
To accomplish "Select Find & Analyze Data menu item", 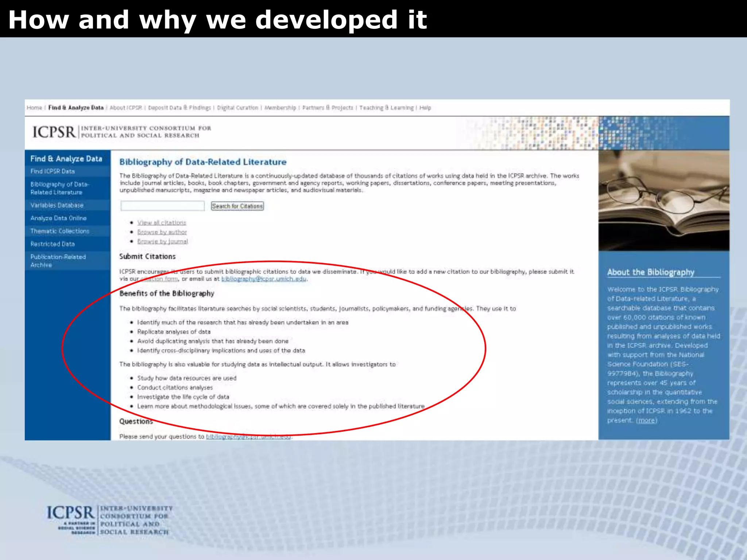I will [x=76, y=108].
